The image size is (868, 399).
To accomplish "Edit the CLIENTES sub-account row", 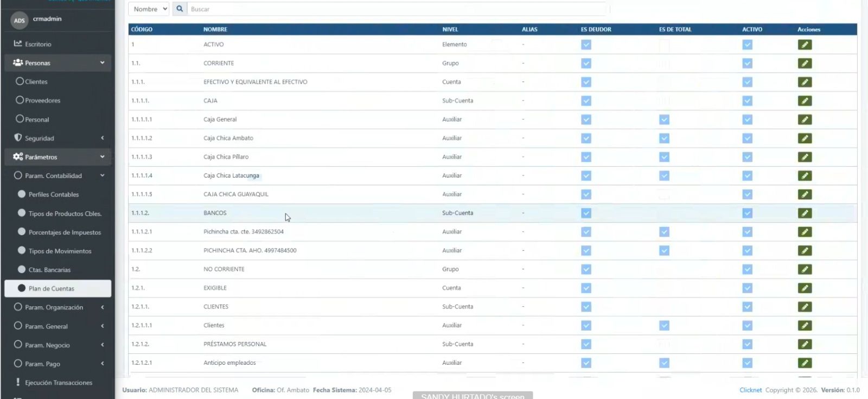I will click(805, 307).
